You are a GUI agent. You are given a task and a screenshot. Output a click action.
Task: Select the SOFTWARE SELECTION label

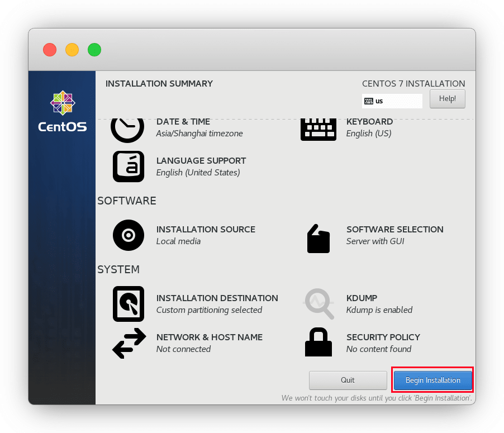(x=394, y=230)
